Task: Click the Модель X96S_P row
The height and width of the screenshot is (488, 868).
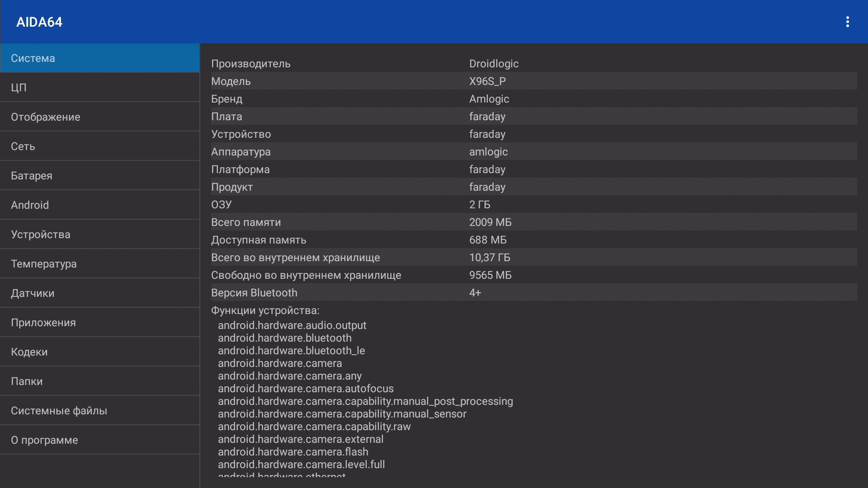Action: click(533, 81)
